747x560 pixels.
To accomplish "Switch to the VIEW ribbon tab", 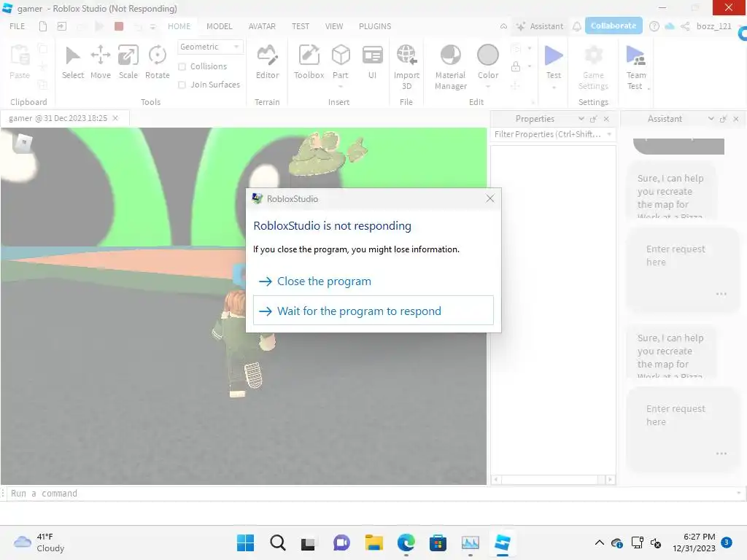I will click(x=334, y=26).
